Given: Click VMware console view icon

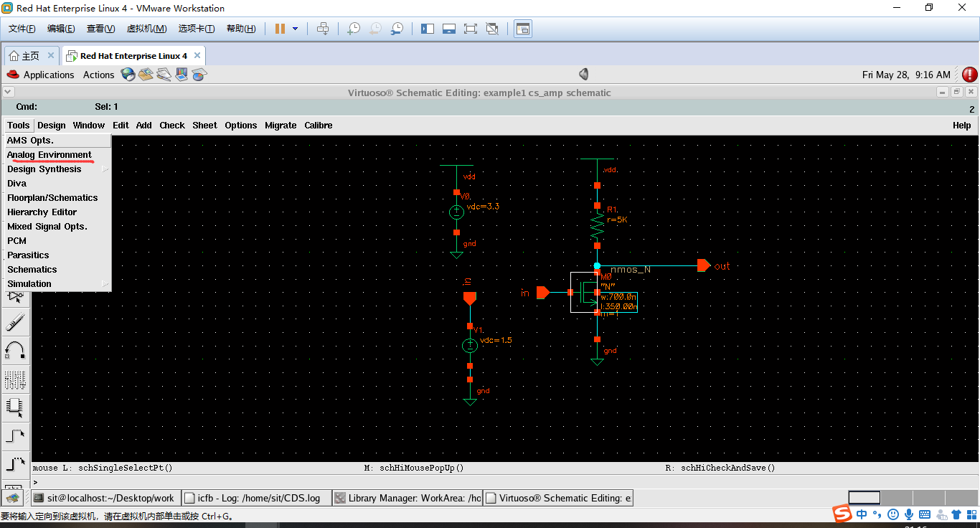Looking at the screenshot, I should 523,29.
